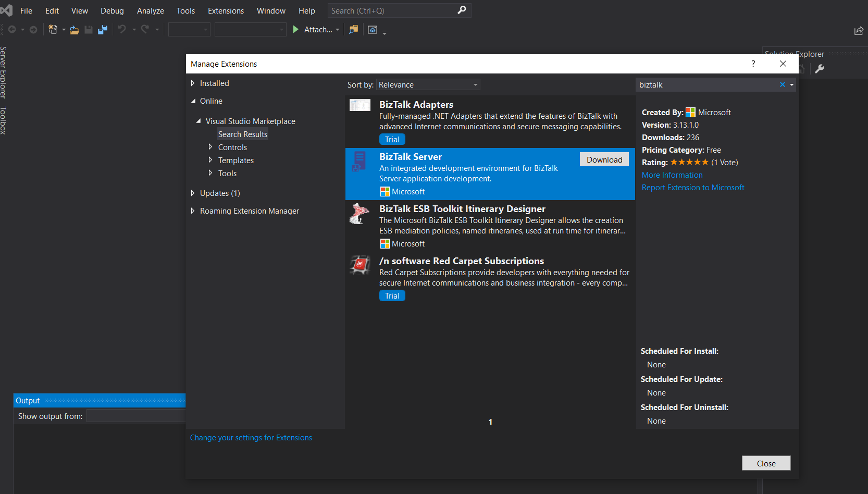Image resolution: width=868 pixels, height=494 pixels.
Task: Select the BizTalk Adapters result title
Action: (x=416, y=105)
